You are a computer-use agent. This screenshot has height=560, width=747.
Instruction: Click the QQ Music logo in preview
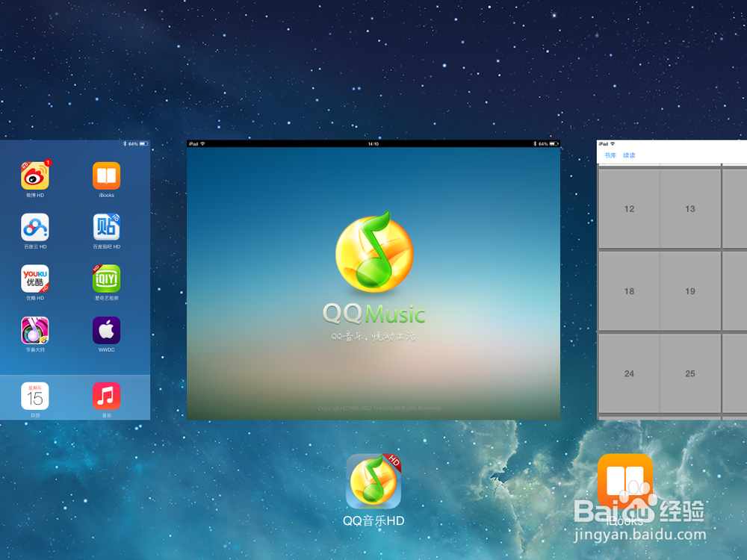(x=374, y=252)
